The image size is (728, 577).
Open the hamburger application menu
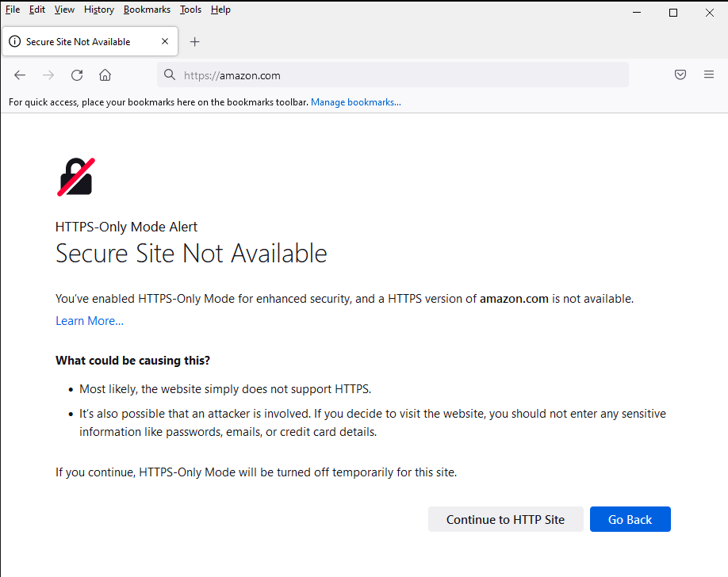click(708, 75)
